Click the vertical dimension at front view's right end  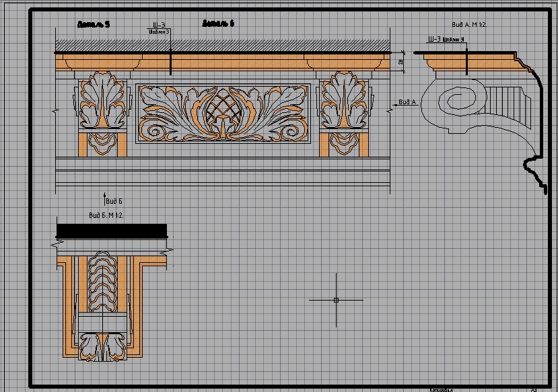[x=401, y=62]
